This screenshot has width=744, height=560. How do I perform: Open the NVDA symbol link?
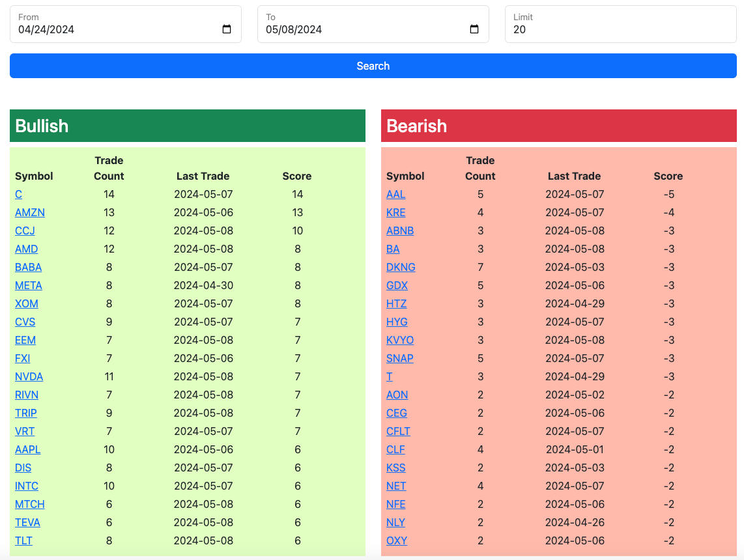point(29,377)
